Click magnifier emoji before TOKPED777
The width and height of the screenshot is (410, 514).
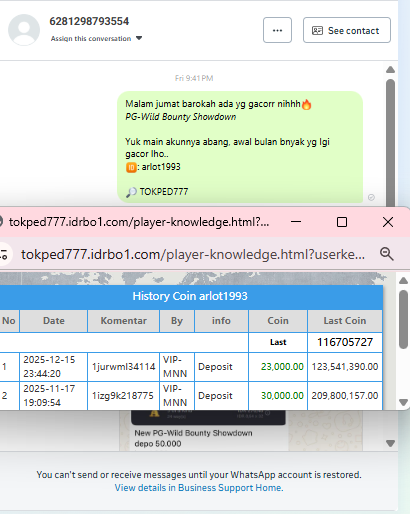click(x=131, y=192)
